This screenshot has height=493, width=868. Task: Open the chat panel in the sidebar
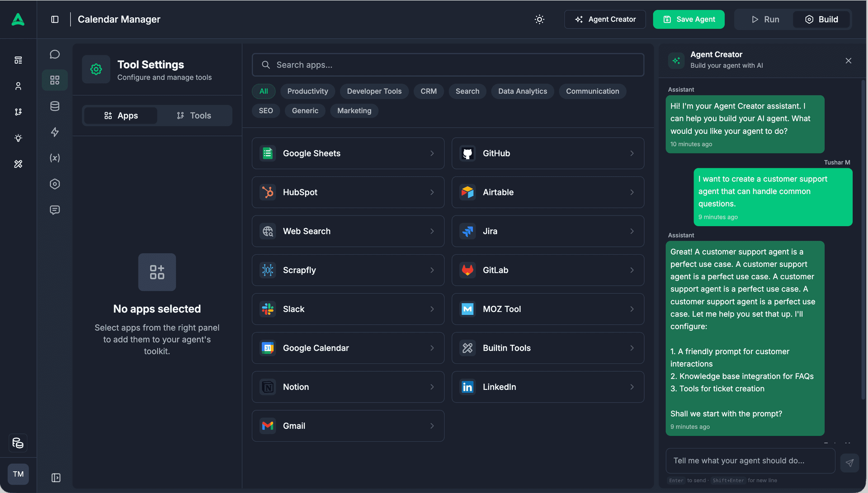coord(55,54)
